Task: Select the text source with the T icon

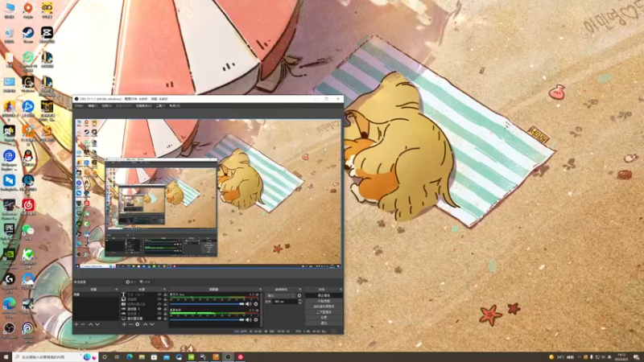Action: pyautogui.click(x=123, y=294)
